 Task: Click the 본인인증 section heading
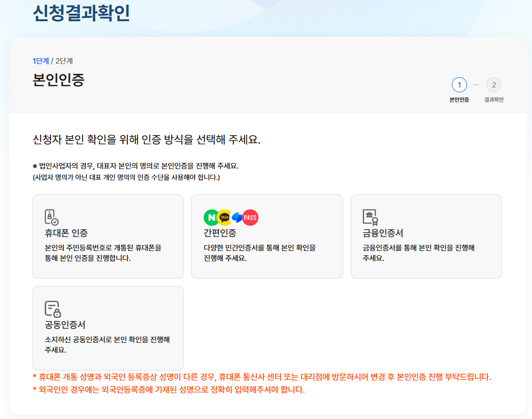tap(58, 80)
